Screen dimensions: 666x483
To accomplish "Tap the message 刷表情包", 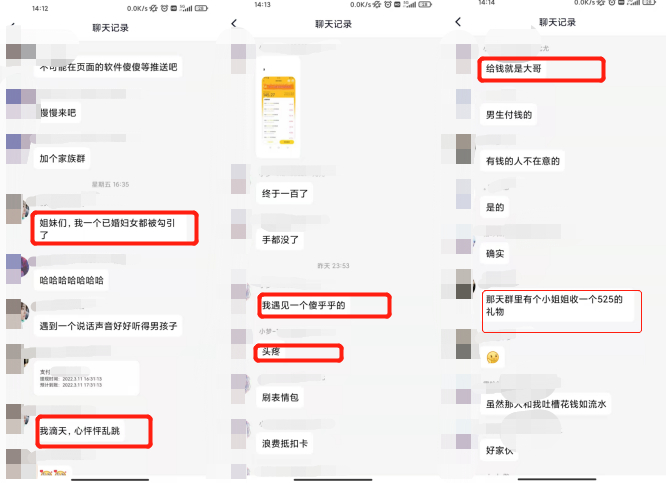I will click(280, 397).
